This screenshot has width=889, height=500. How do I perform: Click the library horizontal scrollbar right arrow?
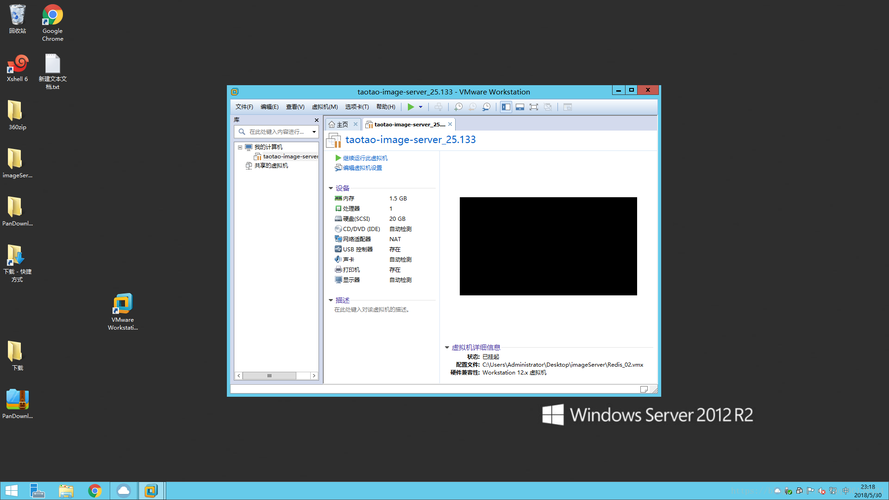click(314, 376)
